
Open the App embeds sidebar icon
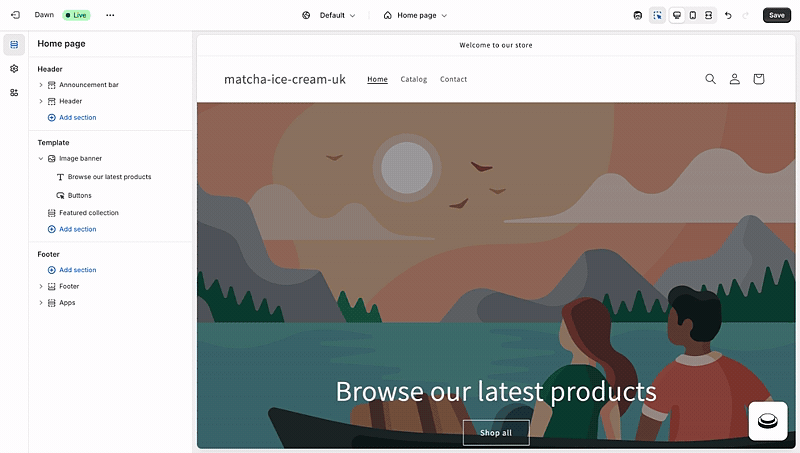point(14,92)
